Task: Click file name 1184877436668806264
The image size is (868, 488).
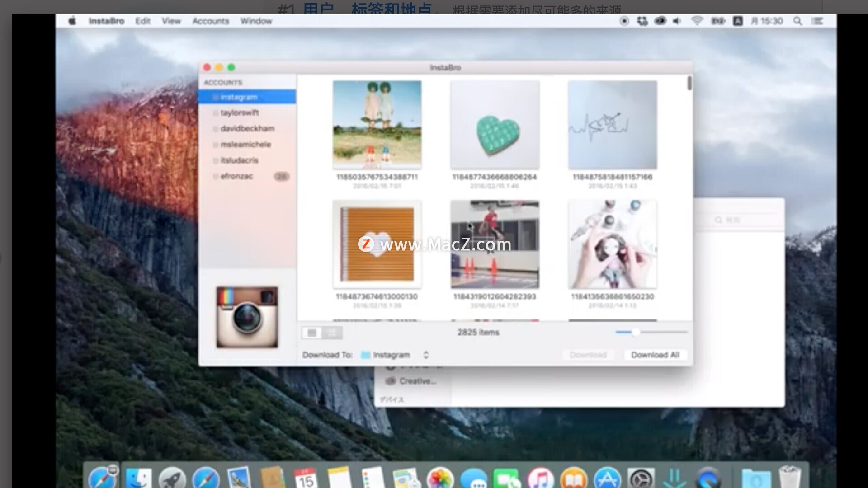Action: click(495, 177)
